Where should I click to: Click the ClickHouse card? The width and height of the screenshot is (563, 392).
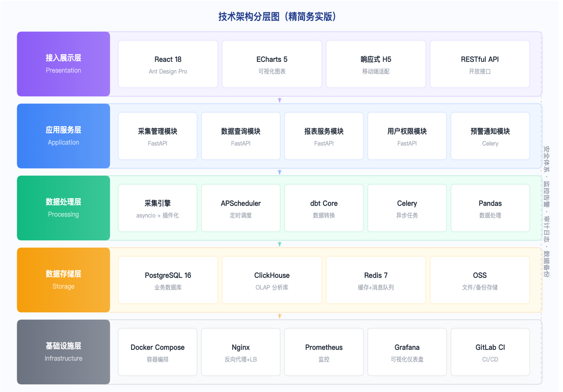pyautogui.click(x=272, y=280)
